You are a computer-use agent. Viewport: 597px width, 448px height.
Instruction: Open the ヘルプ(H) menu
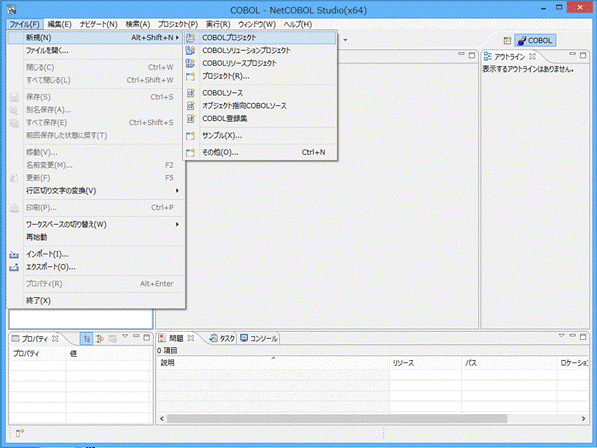click(x=298, y=24)
